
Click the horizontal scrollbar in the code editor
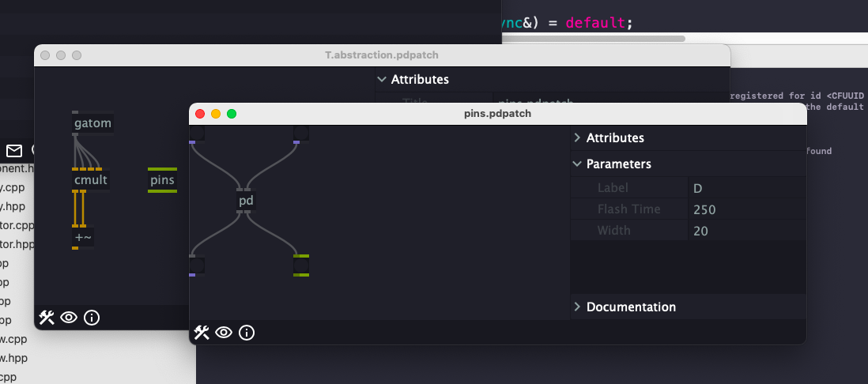594,39
